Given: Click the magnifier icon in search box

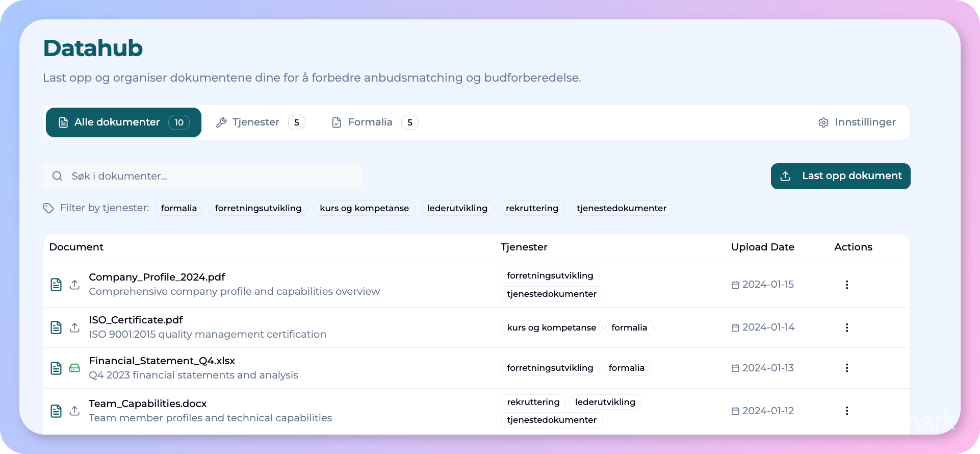Looking at the screenshot, I should pyautogui.click(x=57, y=176).
